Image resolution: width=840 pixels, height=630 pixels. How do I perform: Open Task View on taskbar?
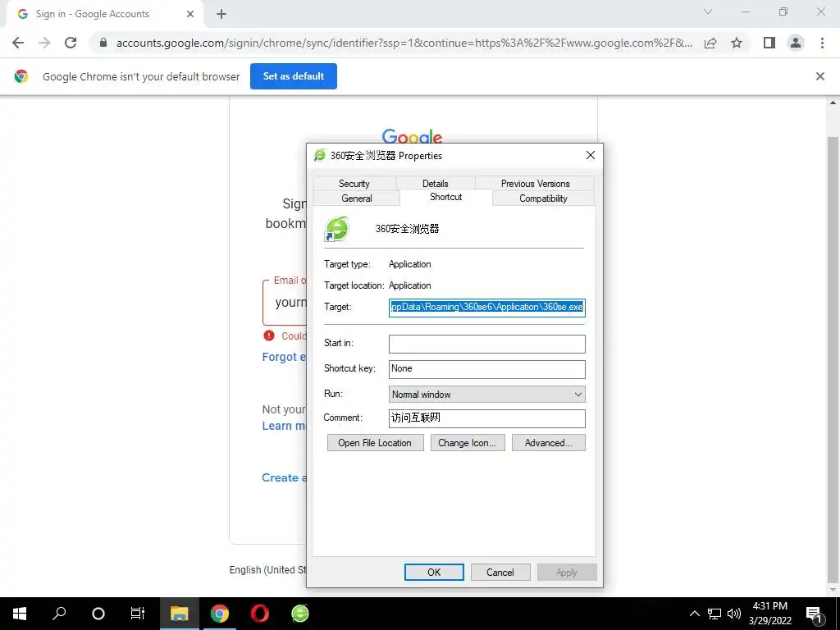coord(138,614)
